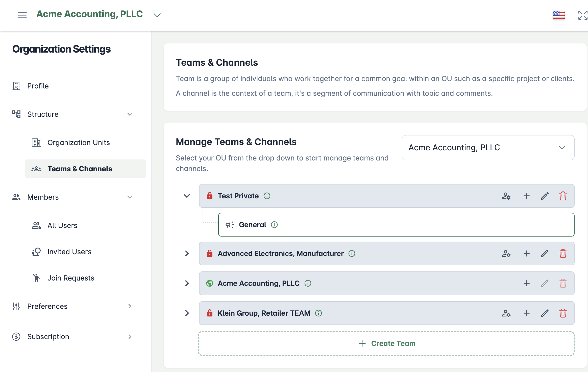Screen dimensions: 588x372
Task: Click info icon next to General channel
Action: (x=274, y=225)
